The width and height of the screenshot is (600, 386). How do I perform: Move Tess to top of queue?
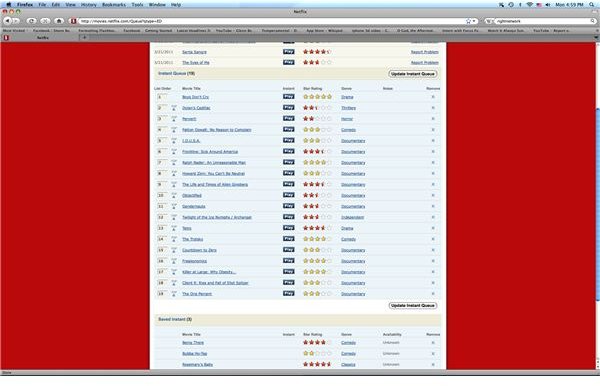174,228
